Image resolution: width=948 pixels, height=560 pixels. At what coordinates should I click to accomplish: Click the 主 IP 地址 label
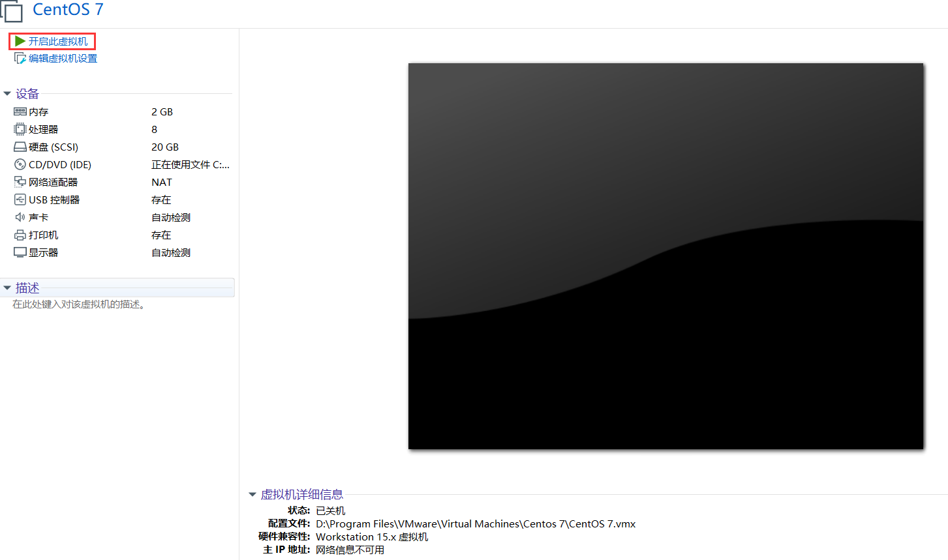click(x=287, y=550)
